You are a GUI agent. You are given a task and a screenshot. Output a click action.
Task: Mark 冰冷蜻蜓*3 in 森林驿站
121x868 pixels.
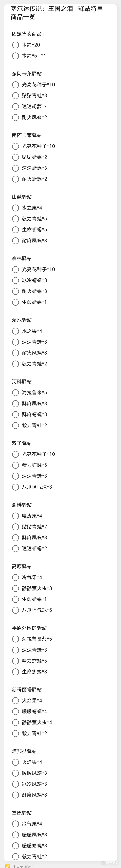(x=15, y=280)
